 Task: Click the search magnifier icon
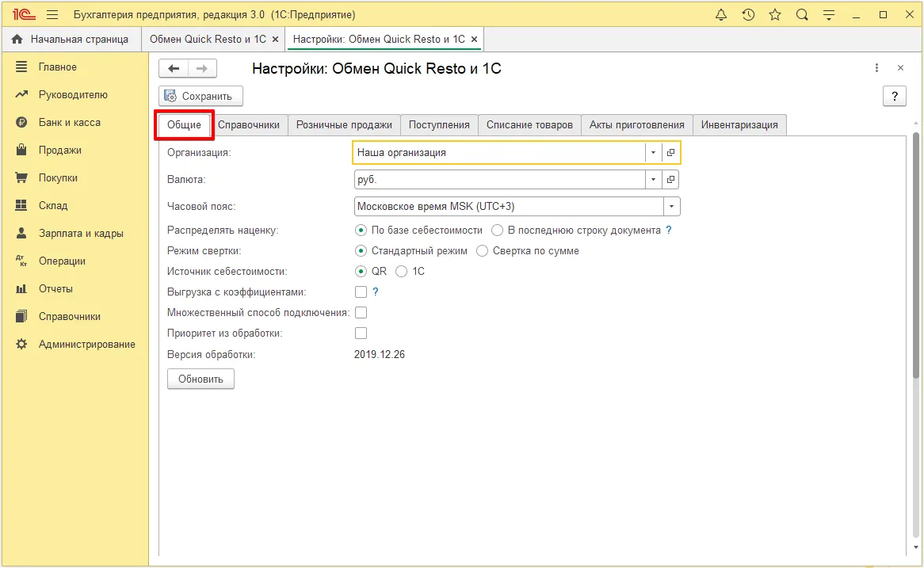802,15
